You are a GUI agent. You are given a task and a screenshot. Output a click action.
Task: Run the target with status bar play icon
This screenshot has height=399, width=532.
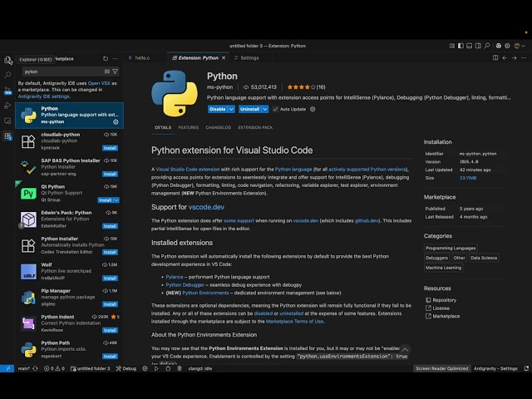pos(156,368)
